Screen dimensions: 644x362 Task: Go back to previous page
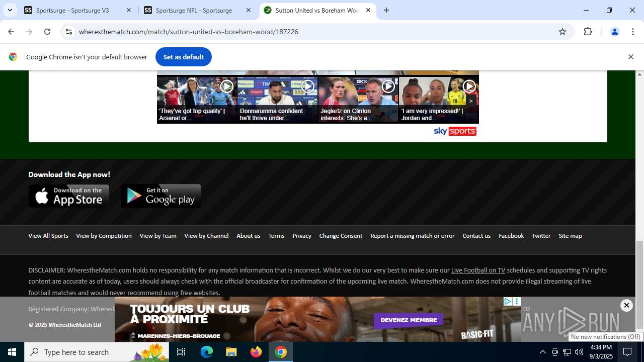tap(11, 32)
